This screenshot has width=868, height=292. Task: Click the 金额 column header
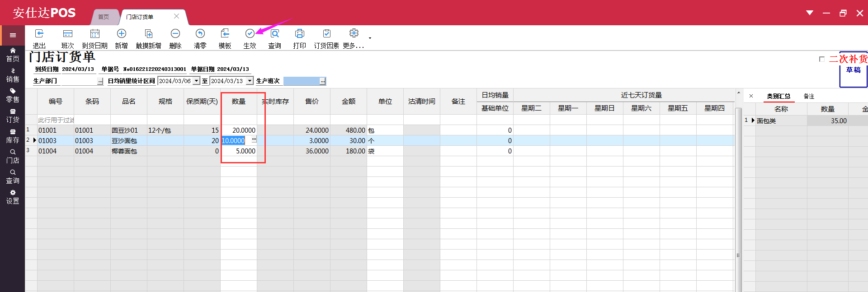tap(349, 102)
